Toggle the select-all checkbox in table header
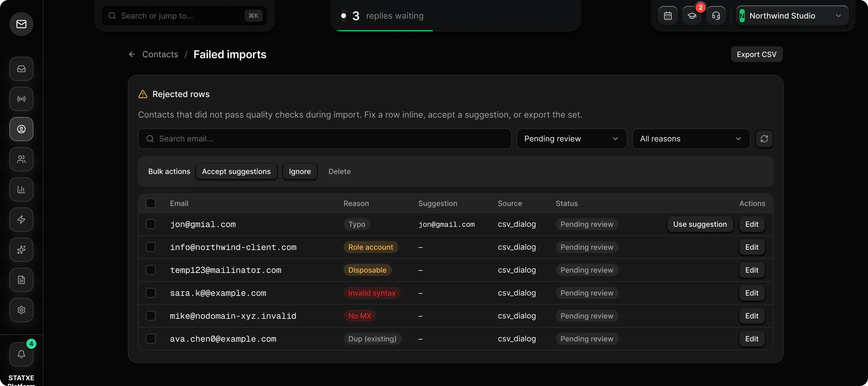This screenshot has height=386, width=868. pyautogui.click(x=151, y=203)
